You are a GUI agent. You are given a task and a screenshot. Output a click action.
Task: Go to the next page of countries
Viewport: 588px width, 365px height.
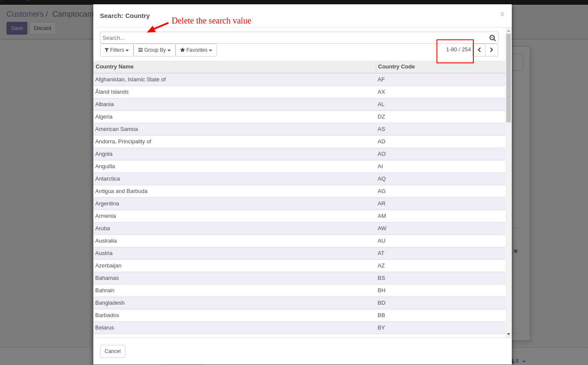point(491,50)
